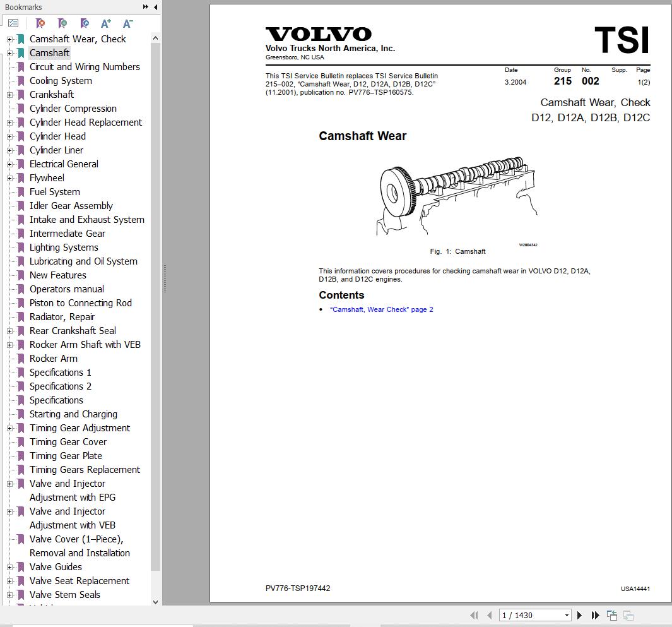The width and height of the screenshot is (672, 627).
Task: Select the Fuel System bookmark
Action: [54, 191]
